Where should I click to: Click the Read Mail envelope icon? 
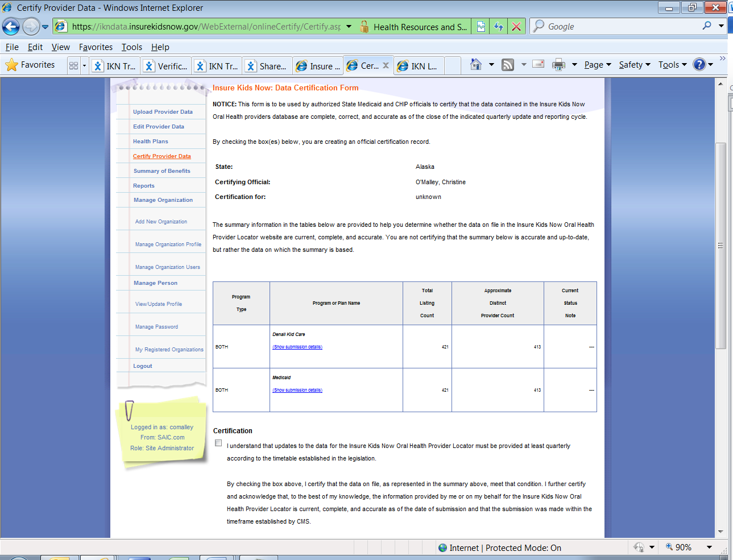pyautogui.click(x=538, y=64)
